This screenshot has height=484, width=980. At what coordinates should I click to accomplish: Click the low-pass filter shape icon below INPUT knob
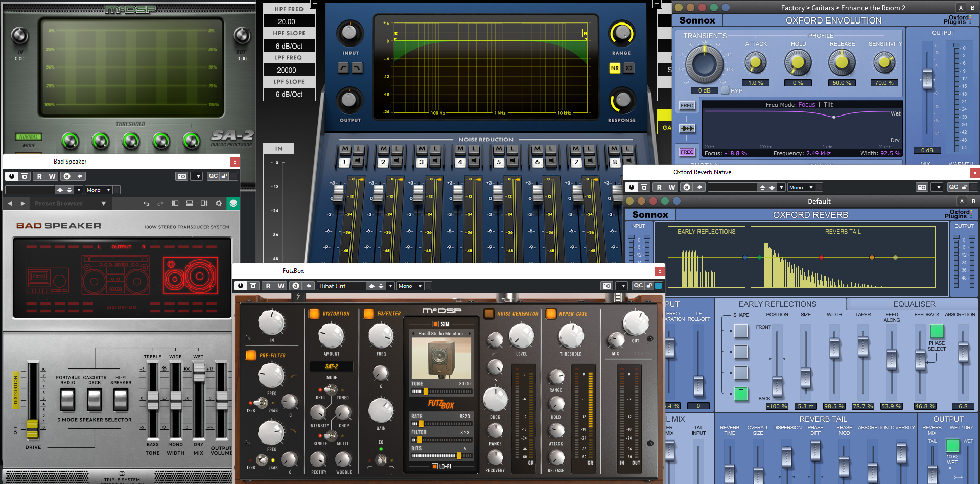357,68
